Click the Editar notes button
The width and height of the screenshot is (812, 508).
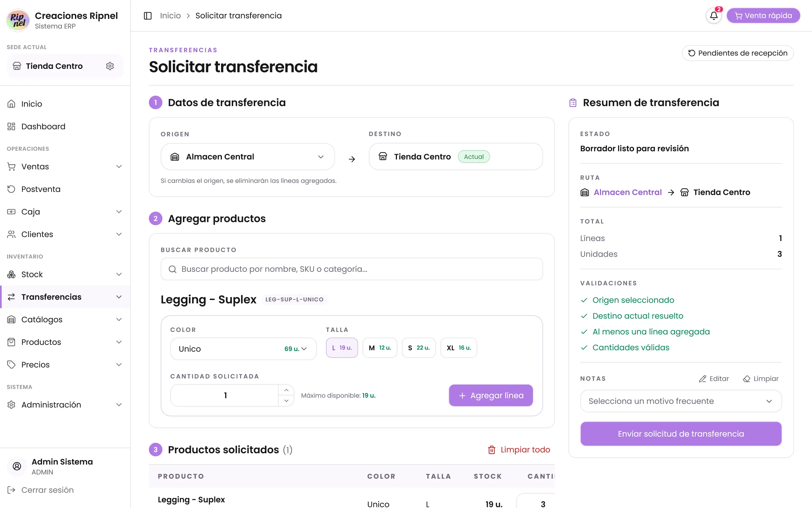click(x=714, y=379)
